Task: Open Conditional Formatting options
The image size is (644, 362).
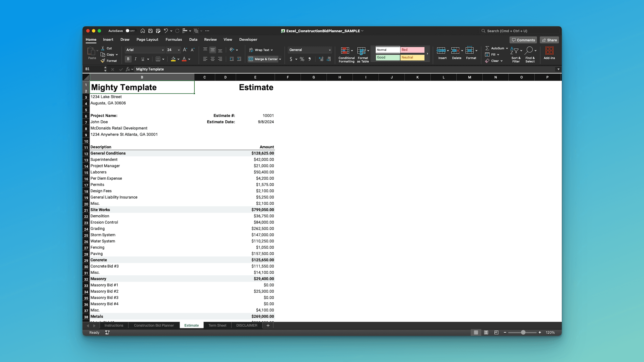Action: pos(346,54)
